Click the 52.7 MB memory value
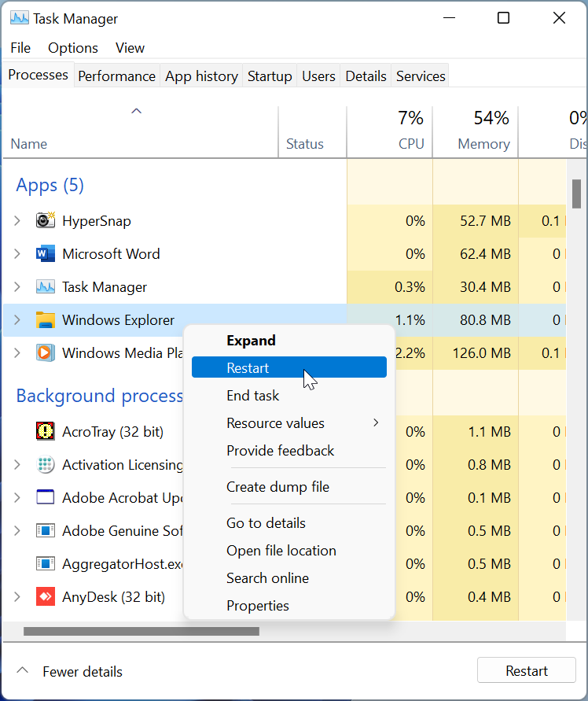Screen dimensions: 588x701 click(485, 221)
